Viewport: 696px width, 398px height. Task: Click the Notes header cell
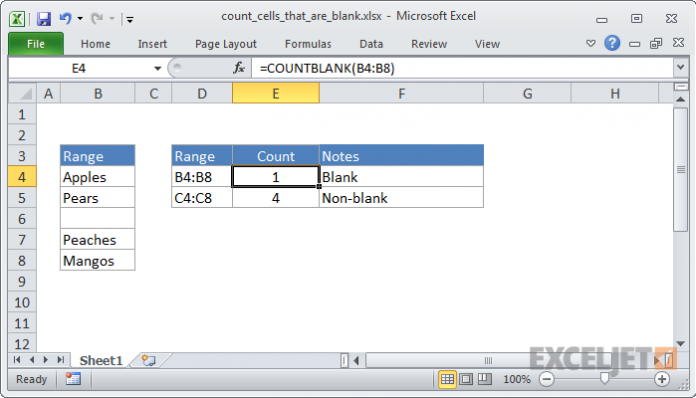point(401,156)
